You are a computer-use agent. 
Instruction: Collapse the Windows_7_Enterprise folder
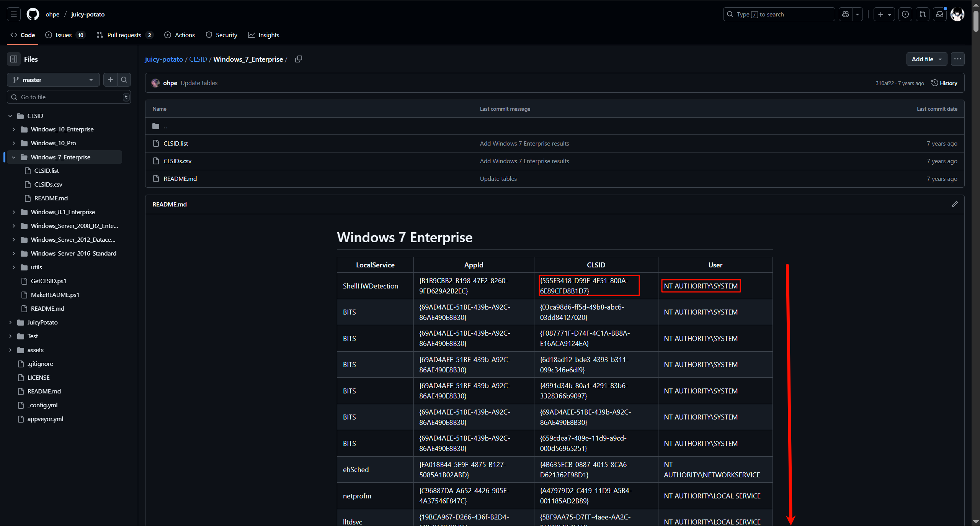tap(14, 157)
